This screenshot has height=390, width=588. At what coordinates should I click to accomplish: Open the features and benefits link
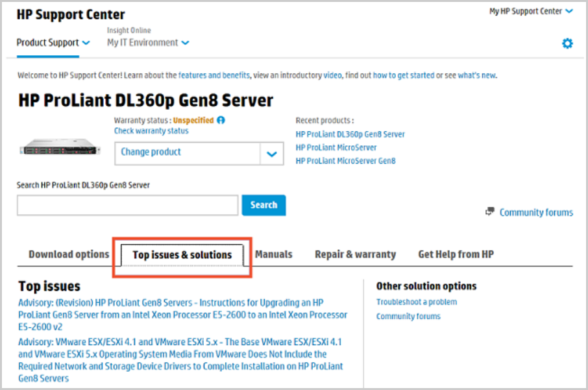coord(214,75)
